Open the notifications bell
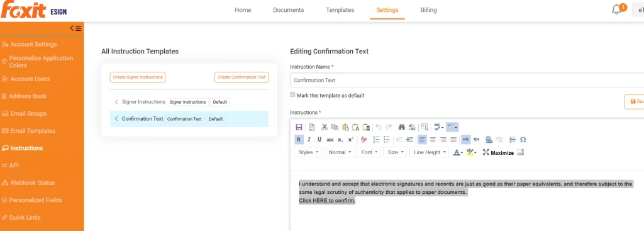 tap(616, 10)
